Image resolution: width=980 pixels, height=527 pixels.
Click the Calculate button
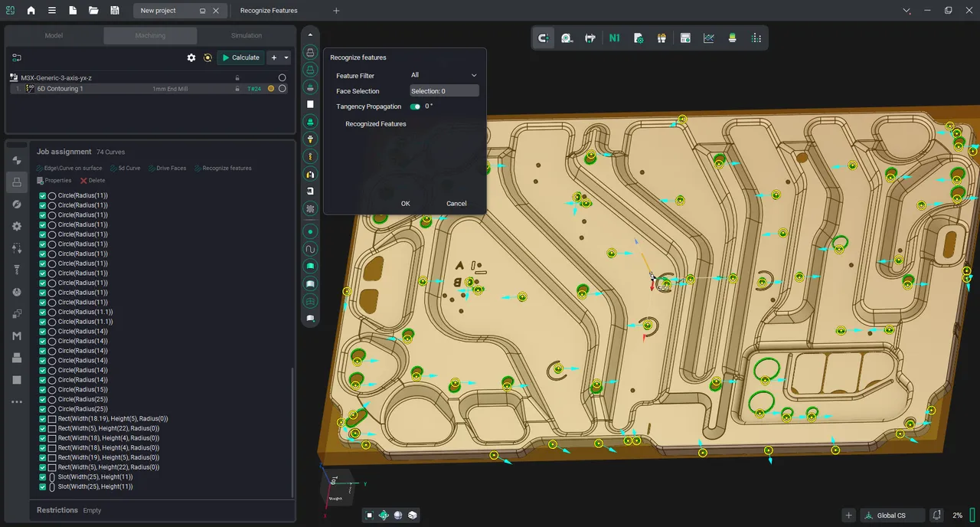point(240,57)
